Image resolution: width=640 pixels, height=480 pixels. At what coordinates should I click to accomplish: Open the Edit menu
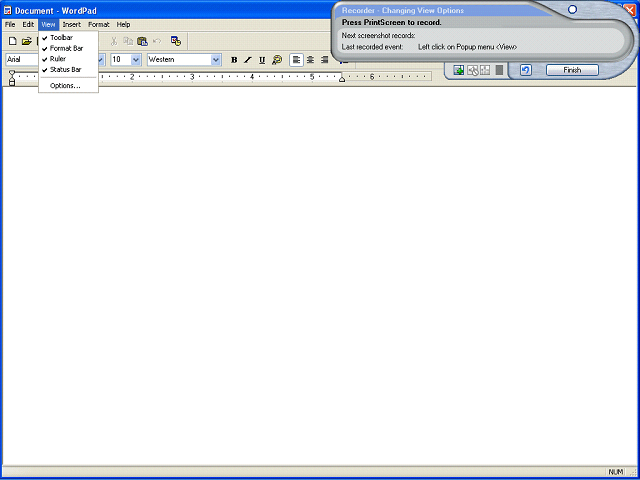coord(28,24)
